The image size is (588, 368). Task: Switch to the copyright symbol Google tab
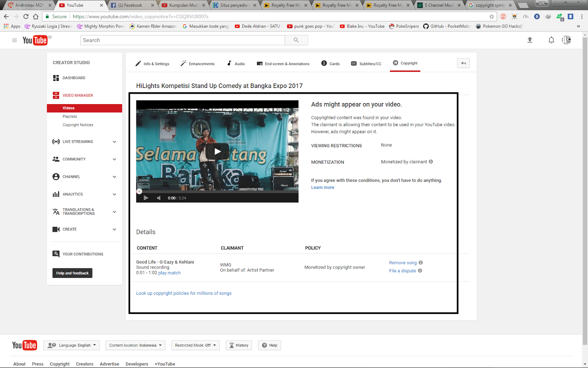tap(490, 5)
